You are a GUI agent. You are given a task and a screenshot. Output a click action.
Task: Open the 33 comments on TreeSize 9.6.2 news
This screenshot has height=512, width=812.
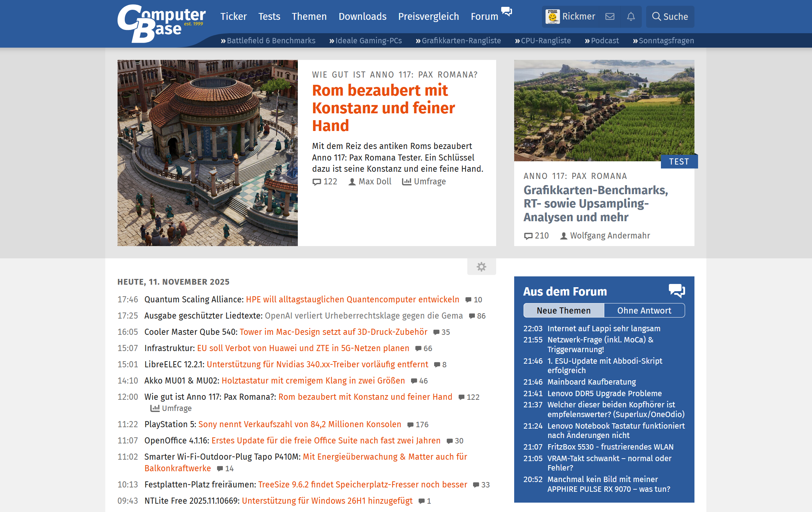pyautogui.click(x=481, y=485)
